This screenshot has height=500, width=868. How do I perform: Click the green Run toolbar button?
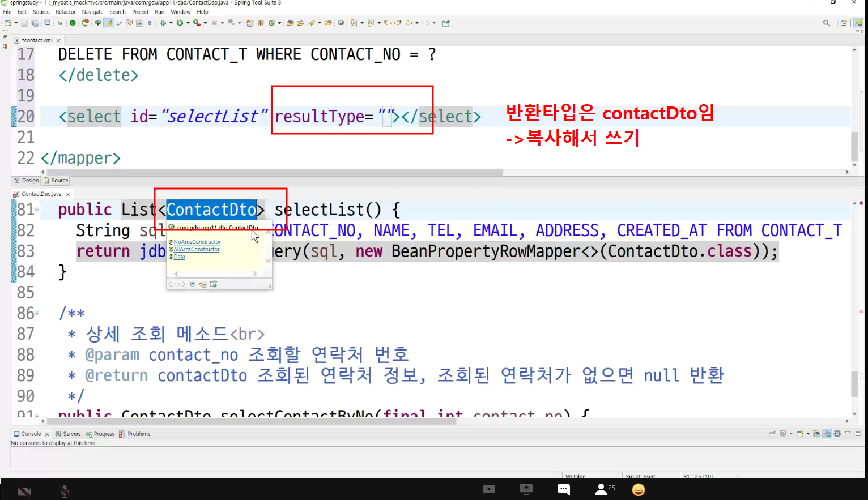pyautogui.click(x=180, y=23)
